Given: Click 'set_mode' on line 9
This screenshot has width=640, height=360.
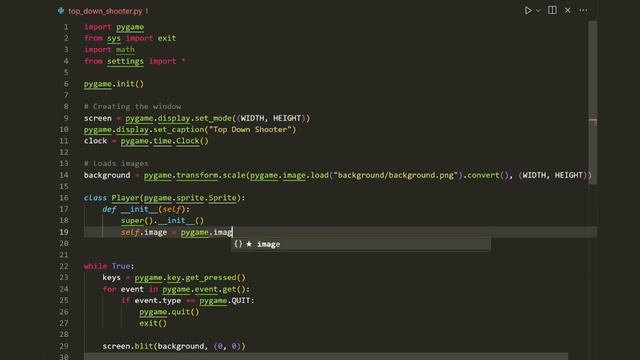Looking at the screenshot, I should (213, 118).
